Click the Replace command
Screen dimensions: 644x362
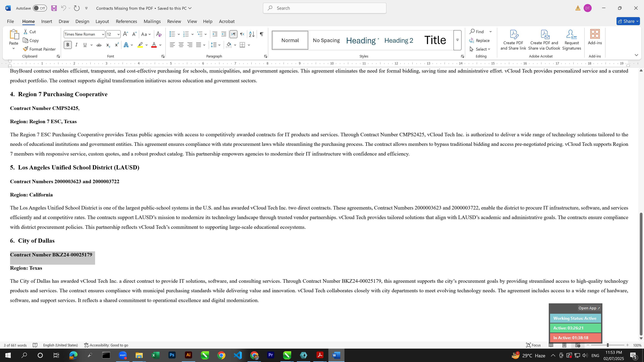pos(479,40)
